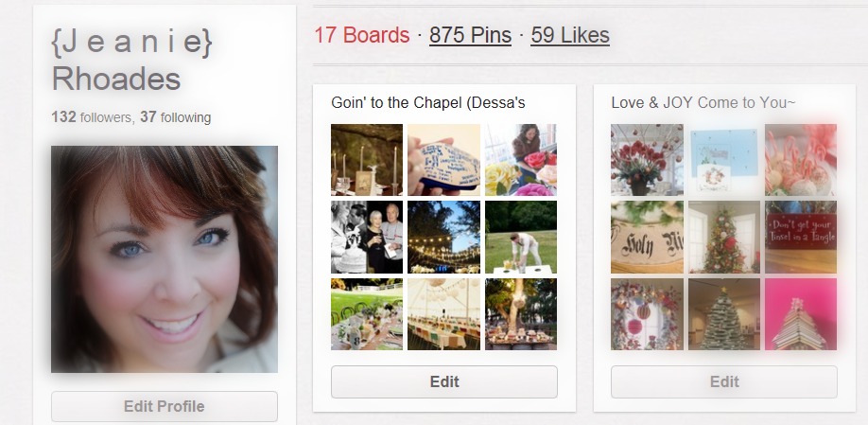
Task: Click the hand-held handwritten card thumbnail
Action: [443, 160]
